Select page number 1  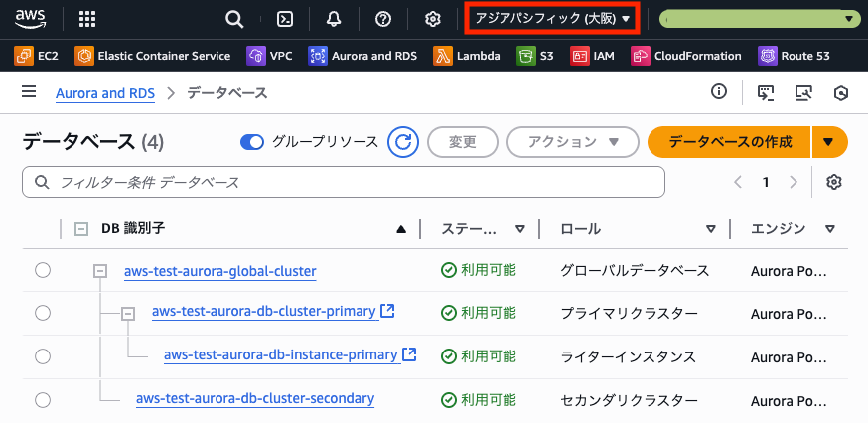tap(766, 182)
